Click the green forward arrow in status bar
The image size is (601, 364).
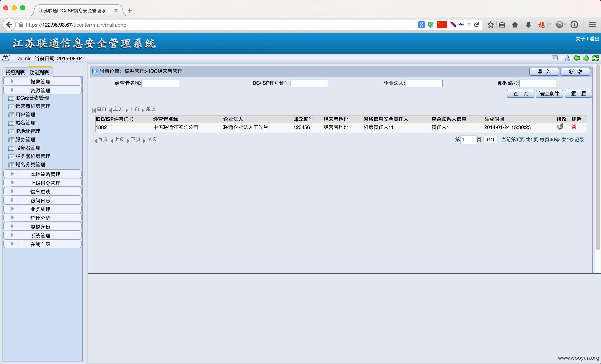[x=586, y=58]
